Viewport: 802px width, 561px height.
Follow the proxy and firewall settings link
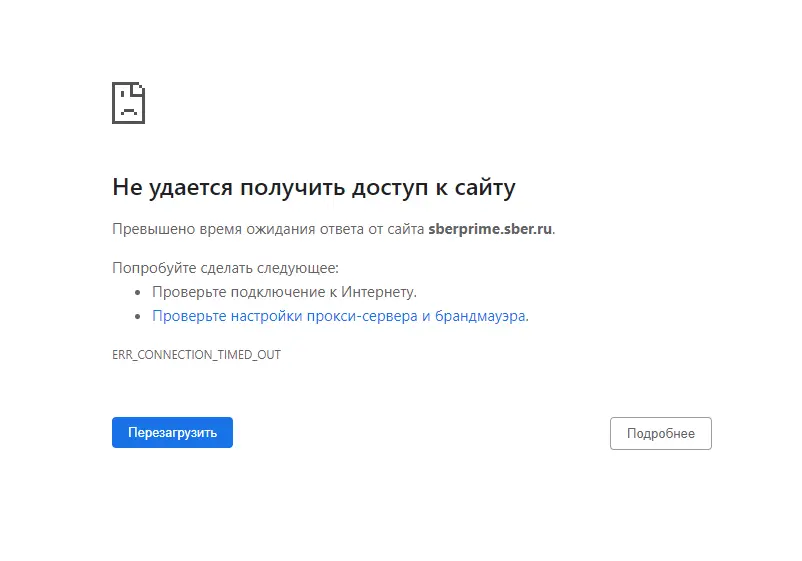340,316
